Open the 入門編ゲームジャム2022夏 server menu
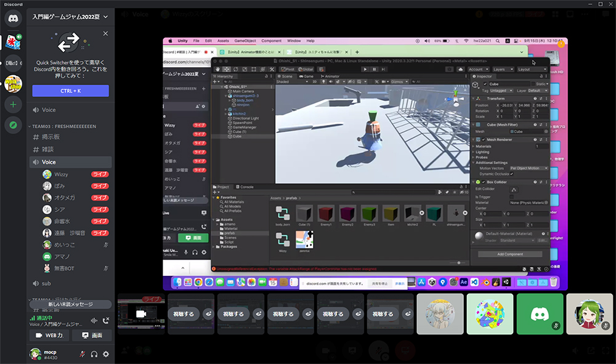616x364 pixels. click(70, 17)
